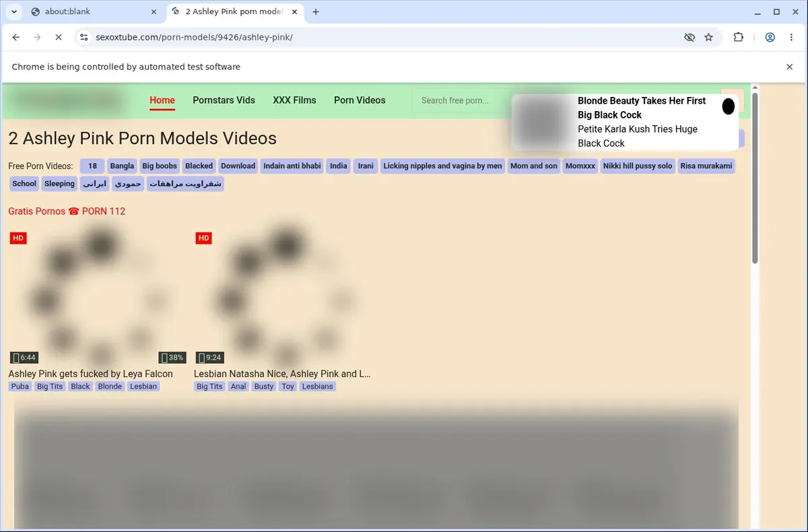Click the page vertical scrollbar thumb
808x532 pixels.
point(755,178)
